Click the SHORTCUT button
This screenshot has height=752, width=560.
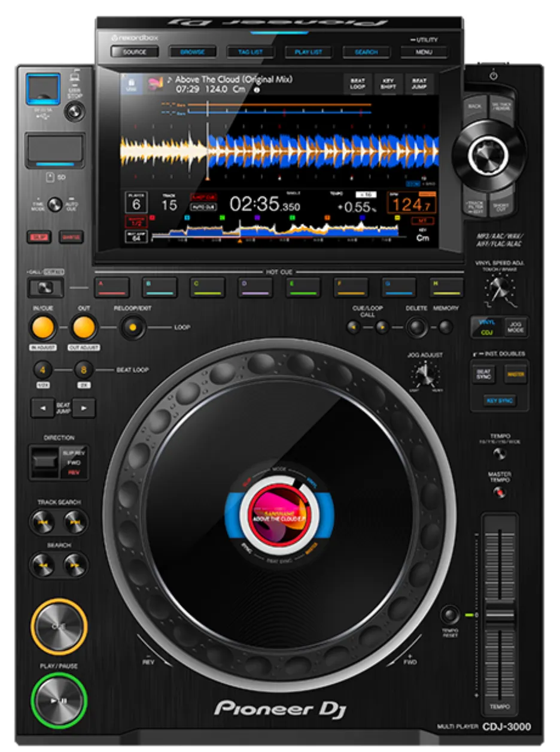pyautogui.click(x=502, y=206)
